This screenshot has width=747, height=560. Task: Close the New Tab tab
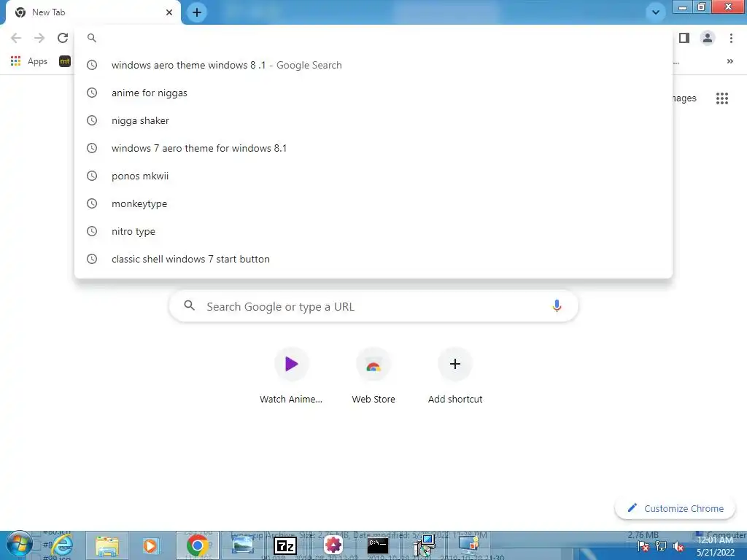[x=169, y=12]
